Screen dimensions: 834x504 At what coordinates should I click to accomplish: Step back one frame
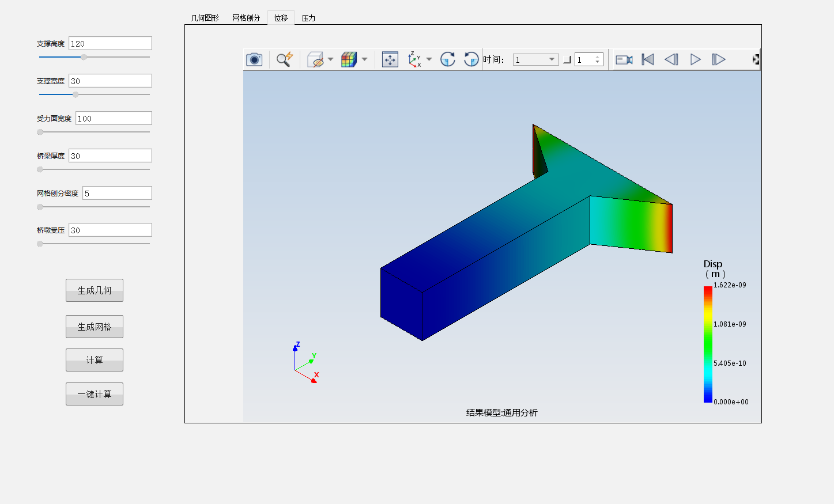tap(671, 59)
